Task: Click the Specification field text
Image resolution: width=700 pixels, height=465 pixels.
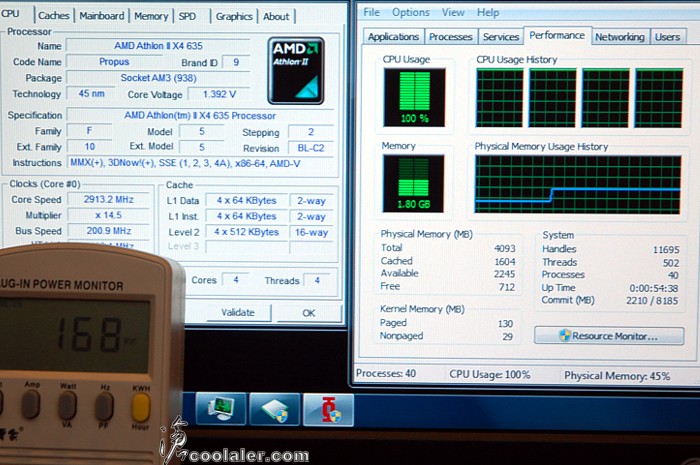Action: click(200, 115)
